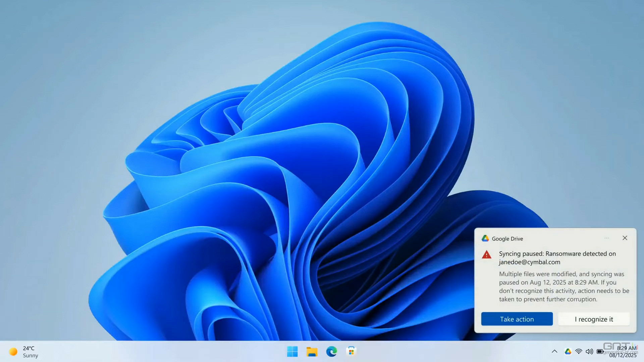
Task: Click the speaker volume tray icon
Action: [589, 351]
